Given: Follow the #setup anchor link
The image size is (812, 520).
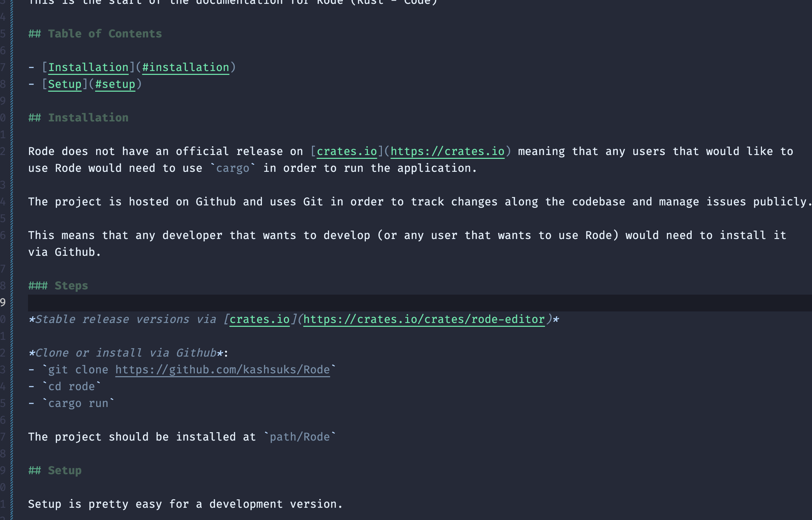Looking at the screenshot, I should pos(115,84).
